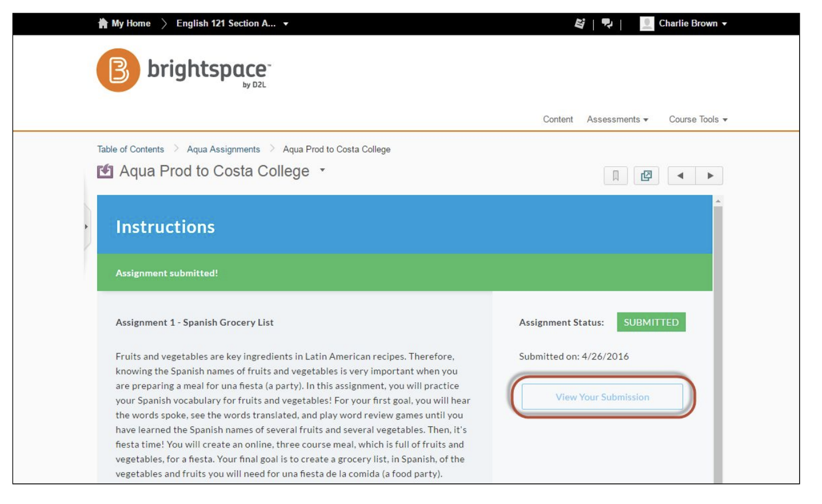Click the Assignment Status: label
Image resolution: width=822 pixels, height=504 pixels.
pos(561,322)
